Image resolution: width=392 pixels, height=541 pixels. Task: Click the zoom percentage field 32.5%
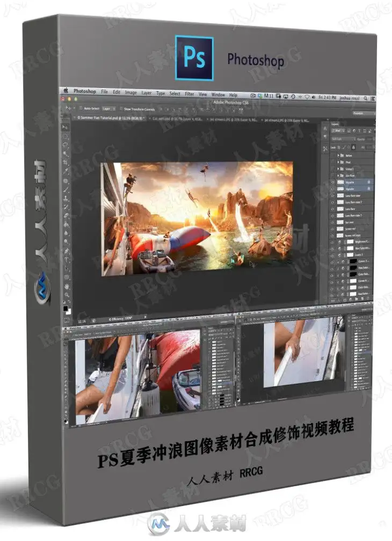click(x=82, y=321)
